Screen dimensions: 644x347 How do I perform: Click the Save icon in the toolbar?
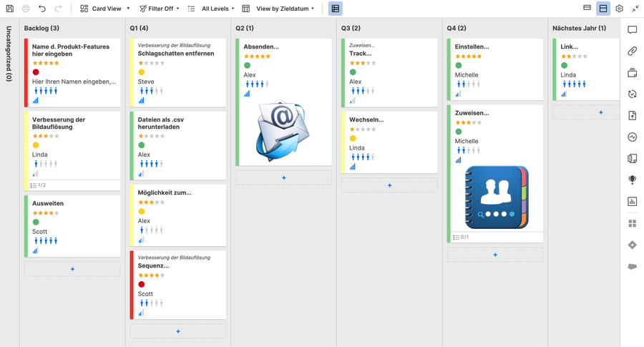[x=10, y=8]
